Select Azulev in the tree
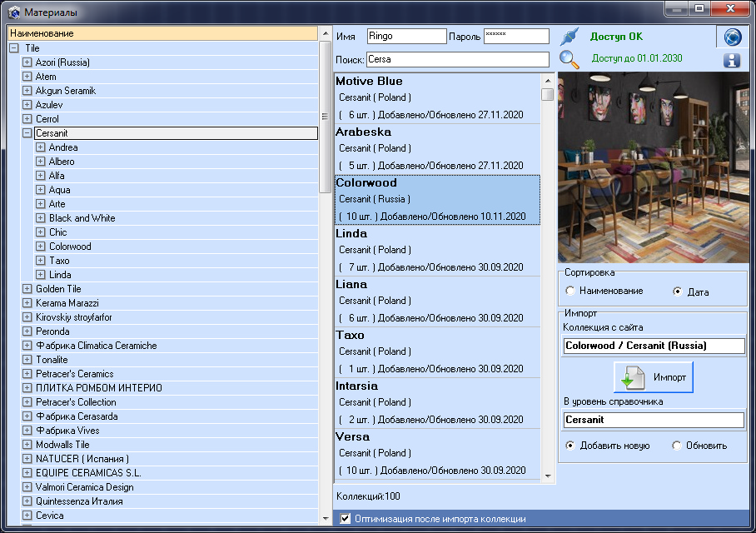This screenshot has width=756, height=533. 49,105
